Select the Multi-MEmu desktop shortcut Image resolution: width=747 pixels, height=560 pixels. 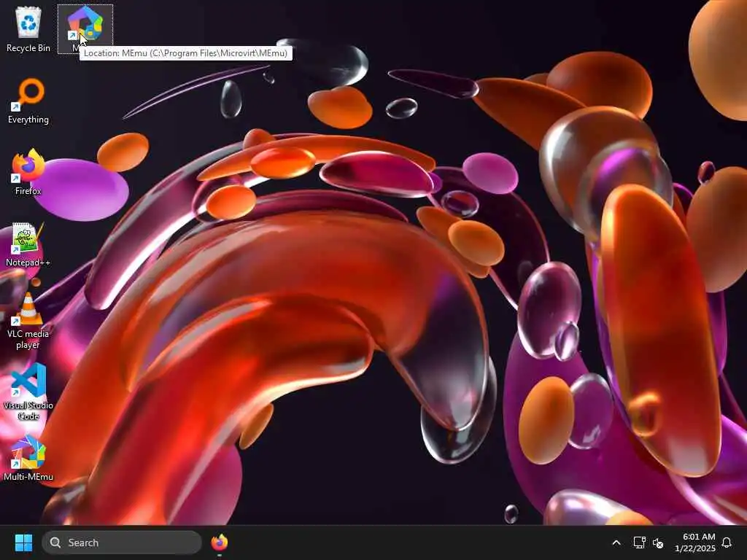click(28, 458)
